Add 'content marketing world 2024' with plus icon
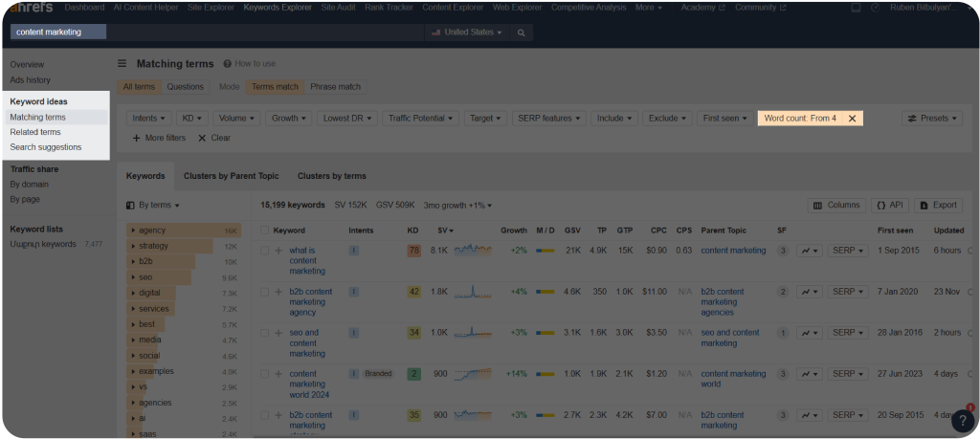The image size is (980, 439). click(x=278, y=374)
